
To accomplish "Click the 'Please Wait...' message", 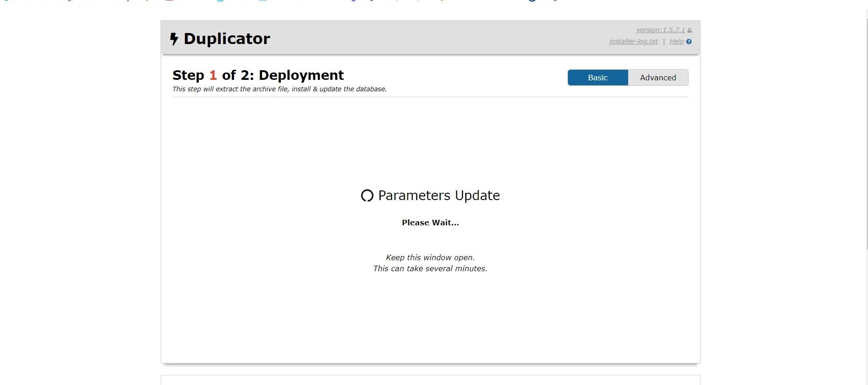I will 430,223.
